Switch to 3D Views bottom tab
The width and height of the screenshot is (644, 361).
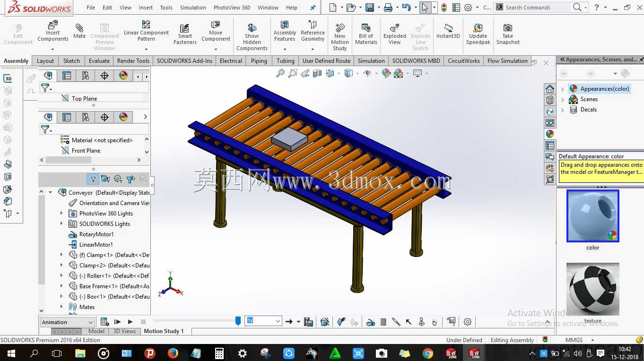coord(124,331)
